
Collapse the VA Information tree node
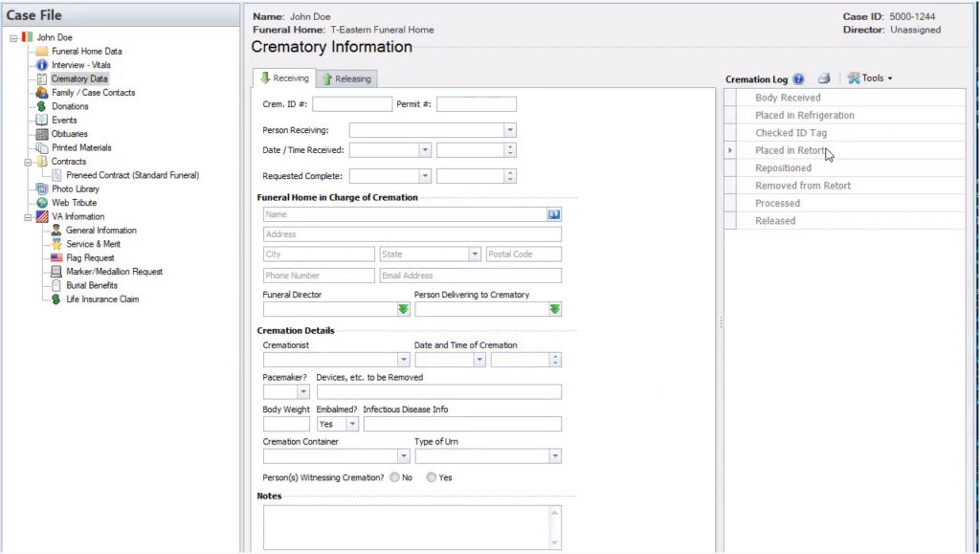coord(28,217)
